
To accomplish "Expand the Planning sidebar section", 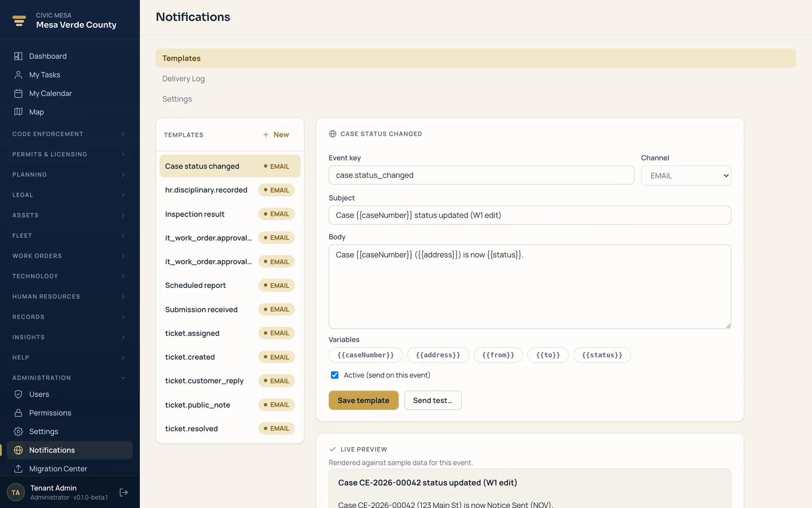I will tap(69, 175).
